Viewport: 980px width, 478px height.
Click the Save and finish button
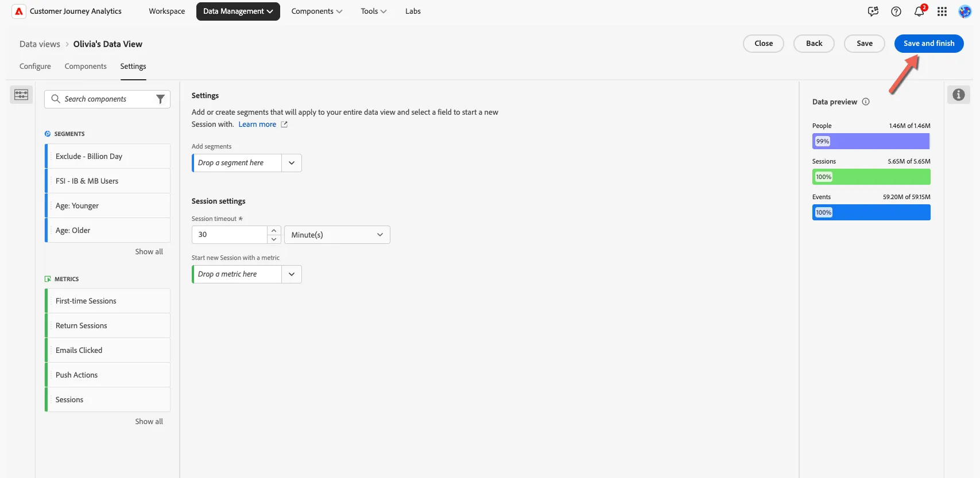pos(929,44)
